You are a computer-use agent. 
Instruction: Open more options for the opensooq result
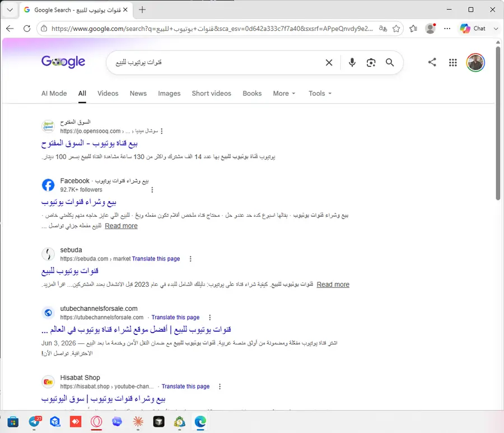pos(162,131)
